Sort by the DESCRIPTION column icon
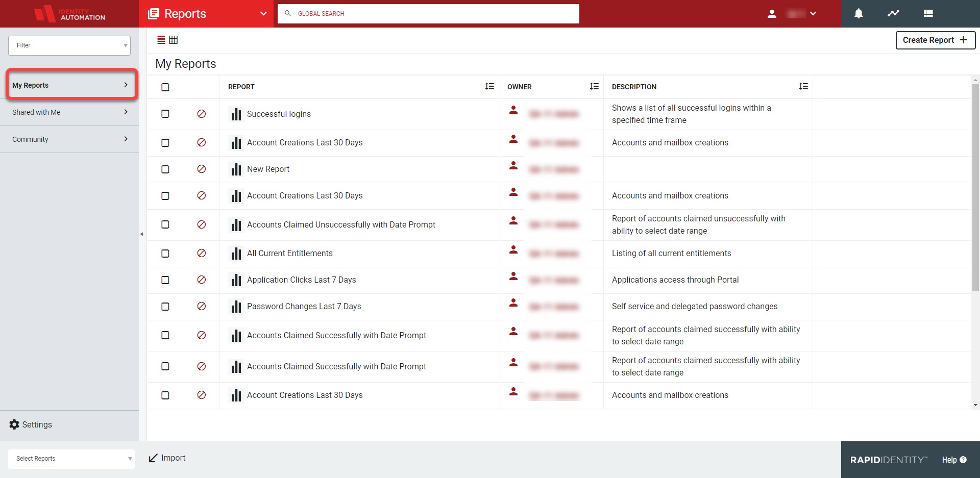980x478 pixels. 803,87
